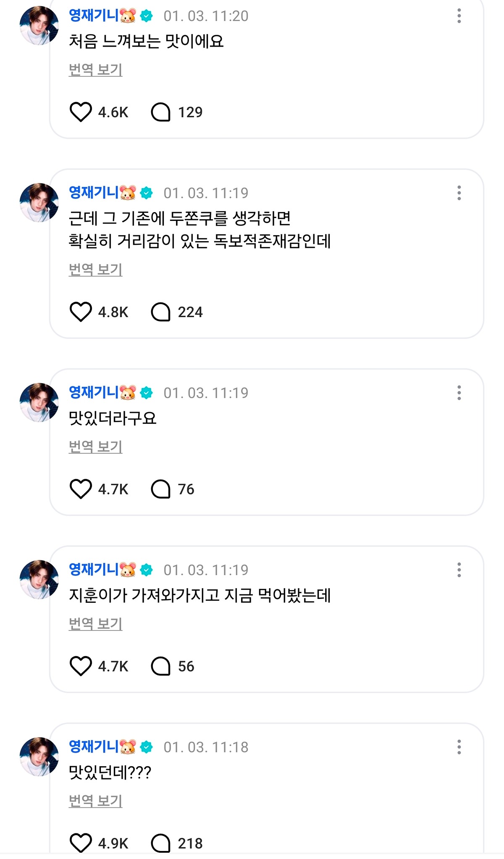Open options menu for the 11:20 post
The height and width of the screenshot is (859, 504).
[459, 16]
